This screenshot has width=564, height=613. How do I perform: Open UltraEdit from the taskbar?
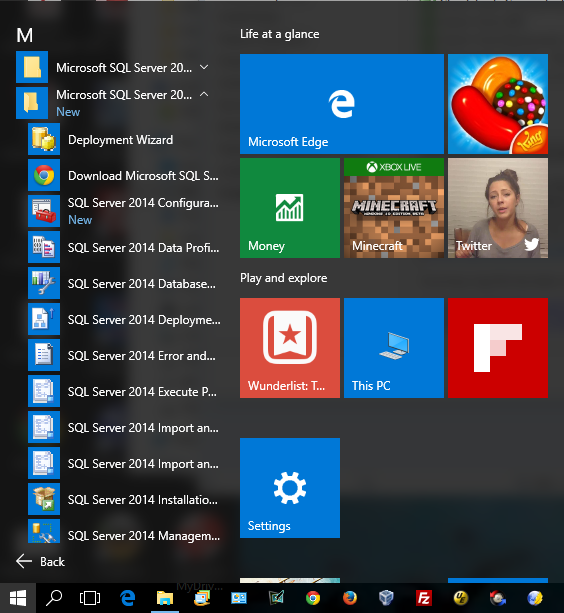[x=461, y=598]
